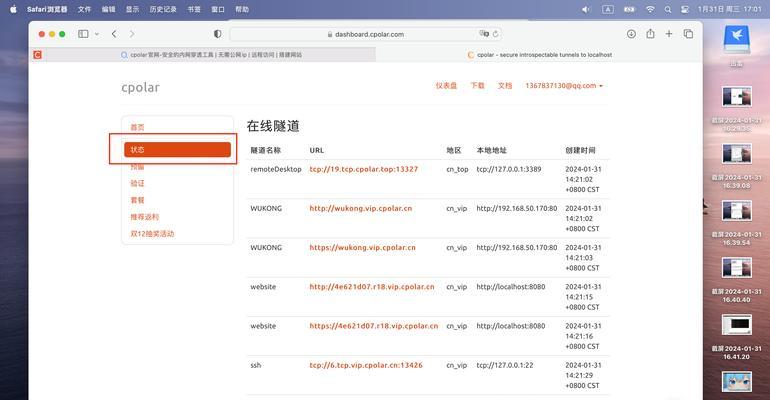Click the cpolar logo

140,87
